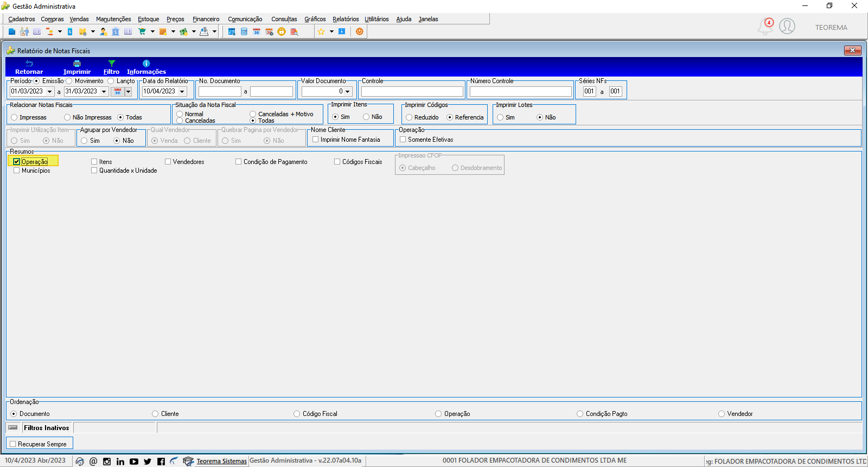Image resolution: width=868 pixels, height=467 pixels.
Task: Expand the cash register dropdown arrow
Action: tap(214, 31)
